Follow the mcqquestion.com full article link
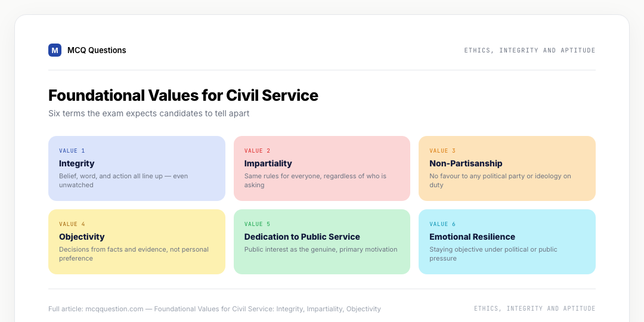The width and height of the screenshot is (644, 322). click(114, 309)
